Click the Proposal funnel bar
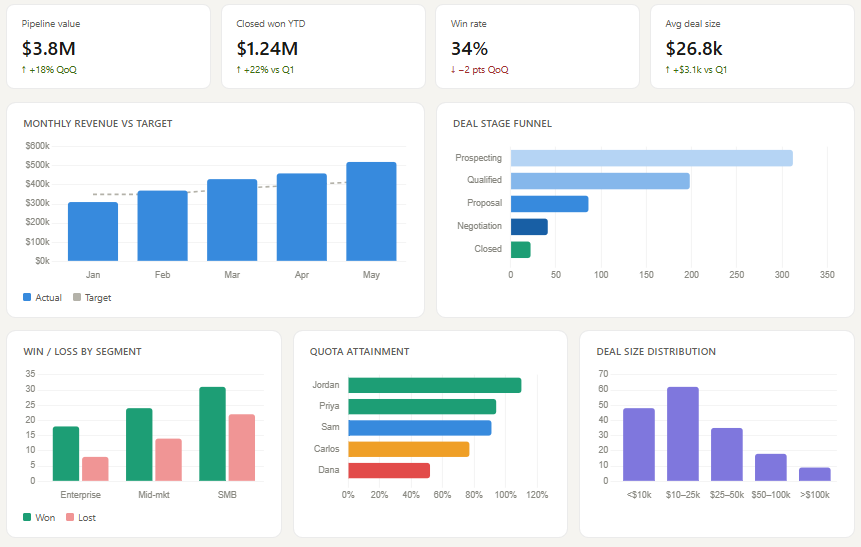 [x=550, y=204]
